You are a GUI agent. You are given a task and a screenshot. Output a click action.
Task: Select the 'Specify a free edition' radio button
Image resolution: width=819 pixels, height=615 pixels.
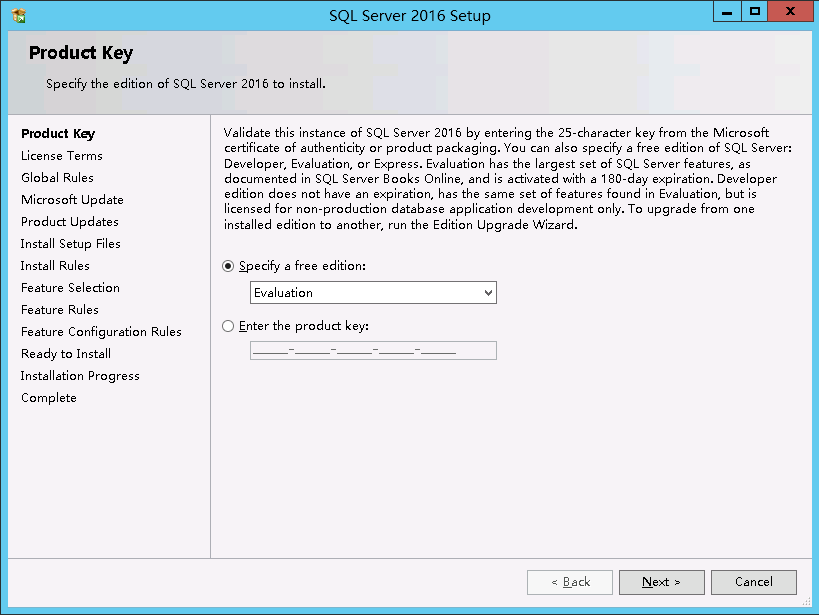pyautogui.click(x=228, y=266)
